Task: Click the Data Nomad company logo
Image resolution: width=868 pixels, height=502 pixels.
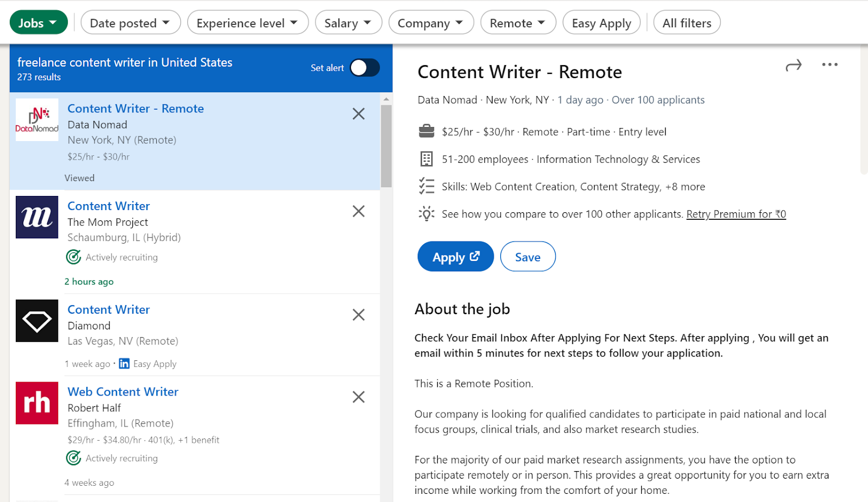Action: (37, 120)
